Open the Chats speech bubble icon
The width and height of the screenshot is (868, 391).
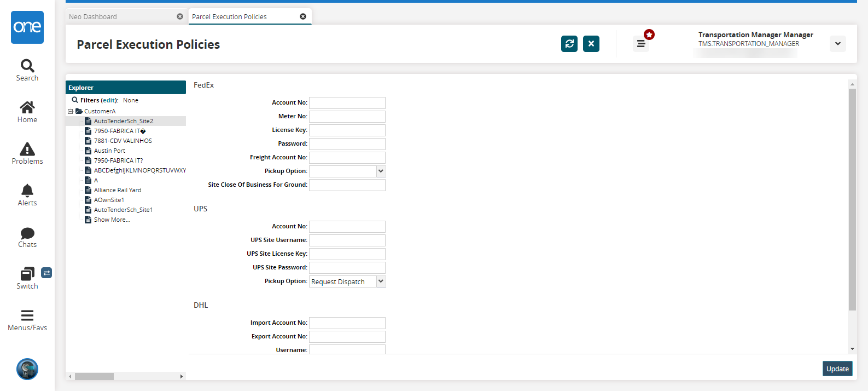tap(27, 233)
